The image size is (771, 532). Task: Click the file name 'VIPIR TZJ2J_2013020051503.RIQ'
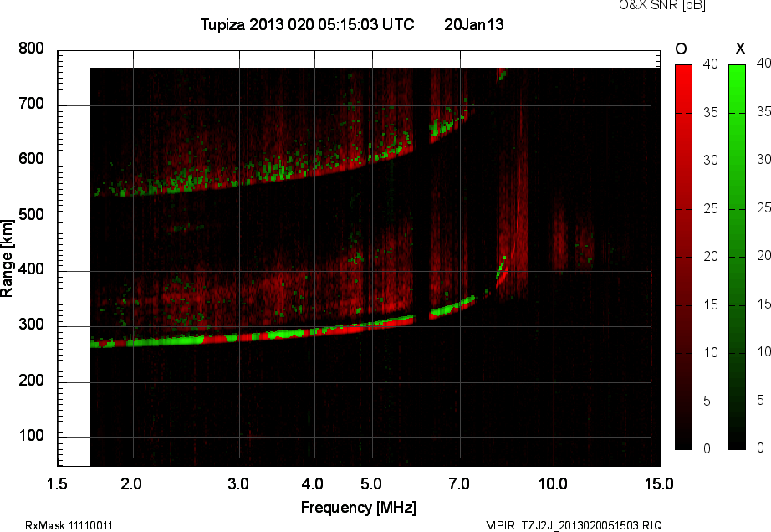point(574,525)
